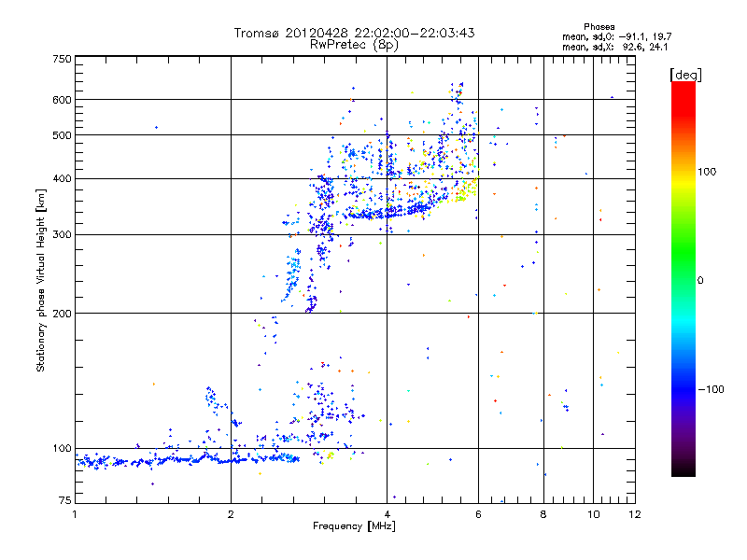Click the x-axis tick label '1'

click(x=75, y=514)
